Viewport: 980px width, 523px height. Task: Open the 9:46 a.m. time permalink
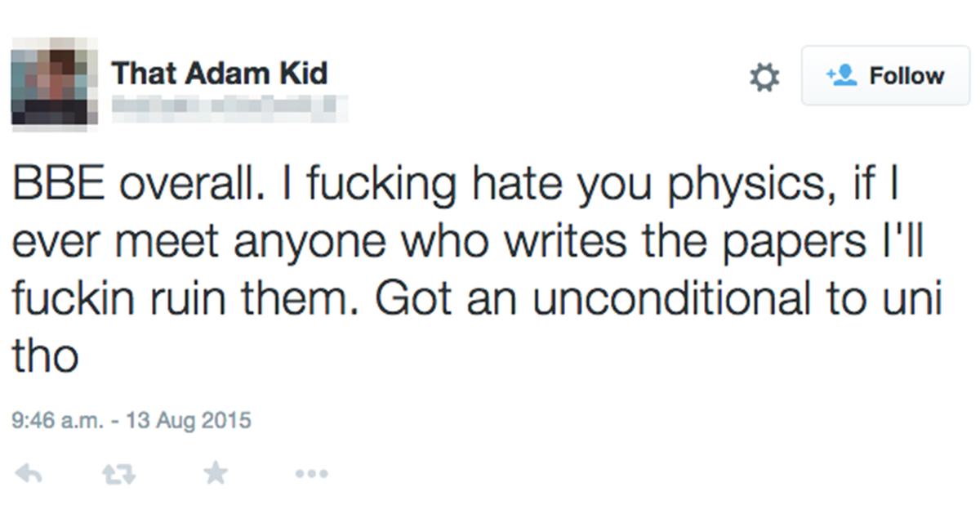tap(59, 421)
